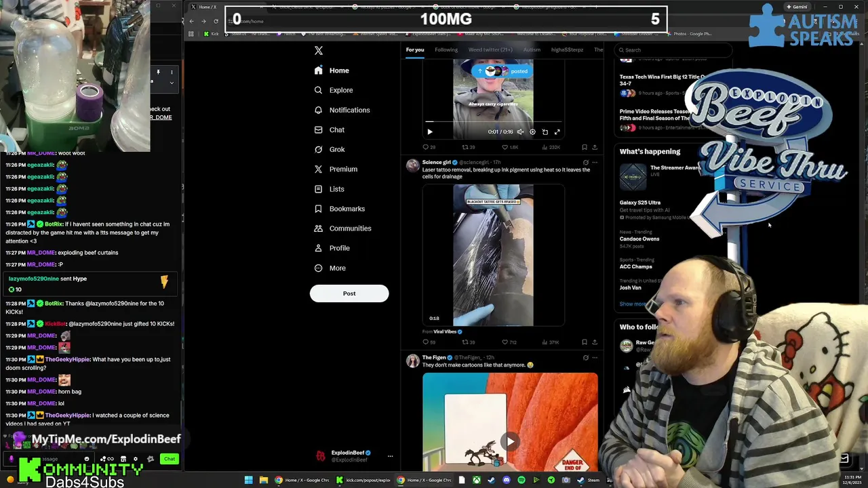Switch to Weed twitter (21+) tab

tap(490, 49)
